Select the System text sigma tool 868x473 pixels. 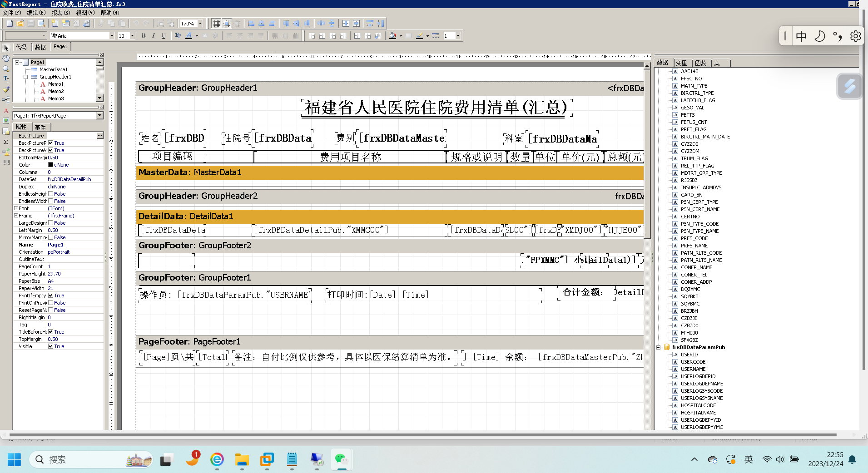[x=6, y=142]
